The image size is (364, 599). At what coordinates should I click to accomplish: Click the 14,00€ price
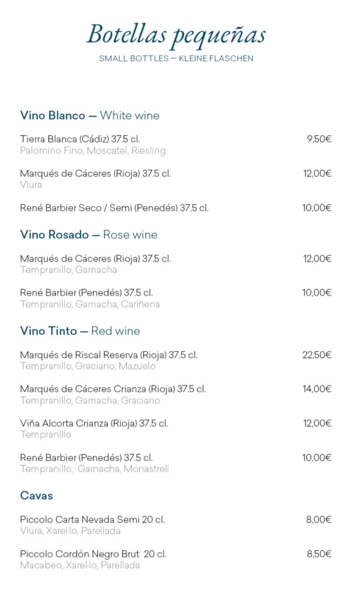(316, 389)
